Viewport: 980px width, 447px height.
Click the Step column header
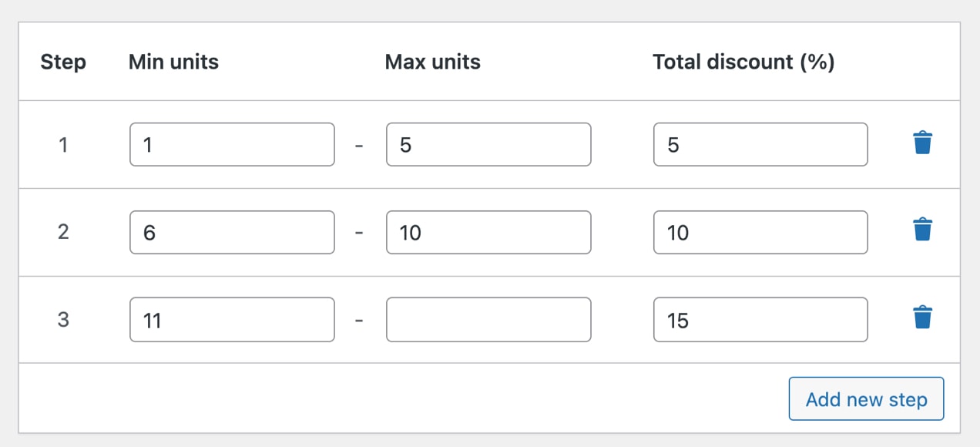pyautogui.click(x=63, y=62)
